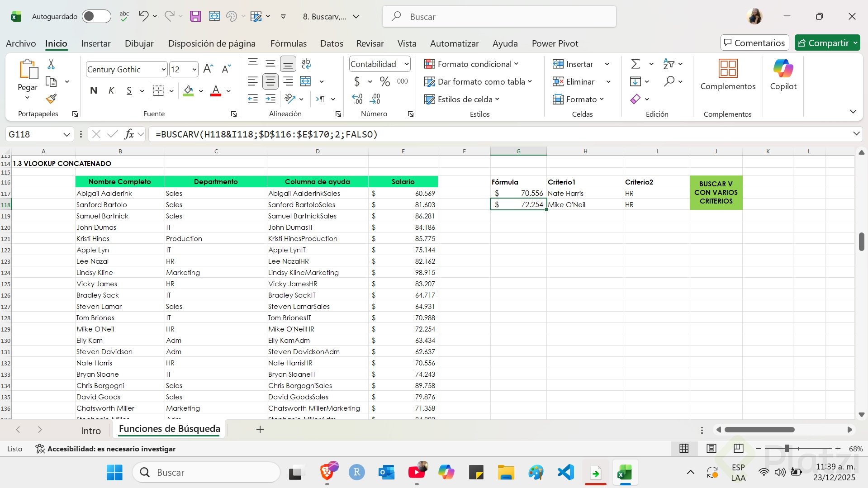Open the Fórmulas ribbon tab
This screenshot has height=488, width=868.
point(288,43)
